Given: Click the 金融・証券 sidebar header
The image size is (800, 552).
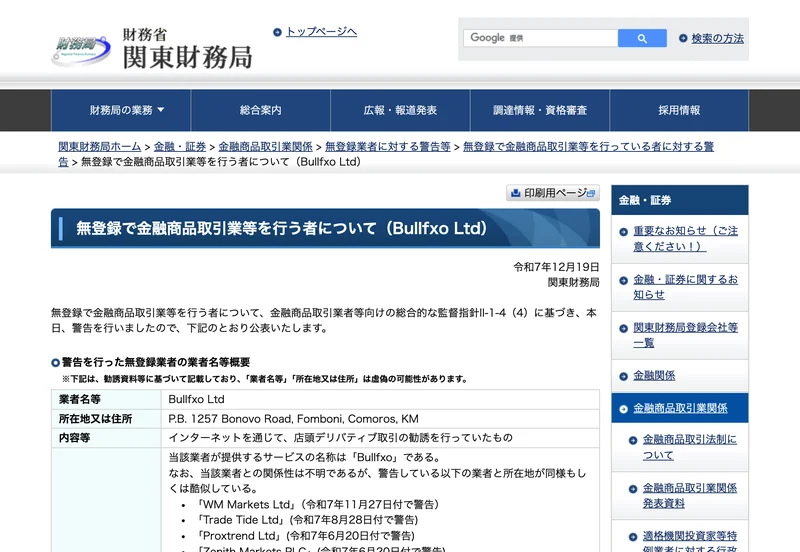Looking at the screenshot, I should (680, 200).
